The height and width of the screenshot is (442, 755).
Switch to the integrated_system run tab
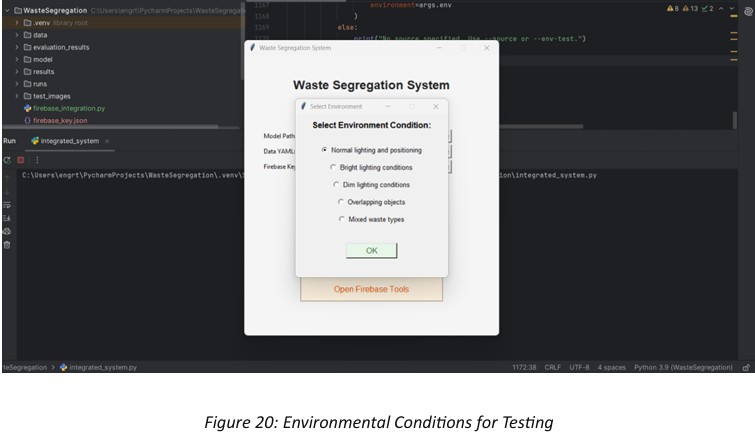(66, 141)
